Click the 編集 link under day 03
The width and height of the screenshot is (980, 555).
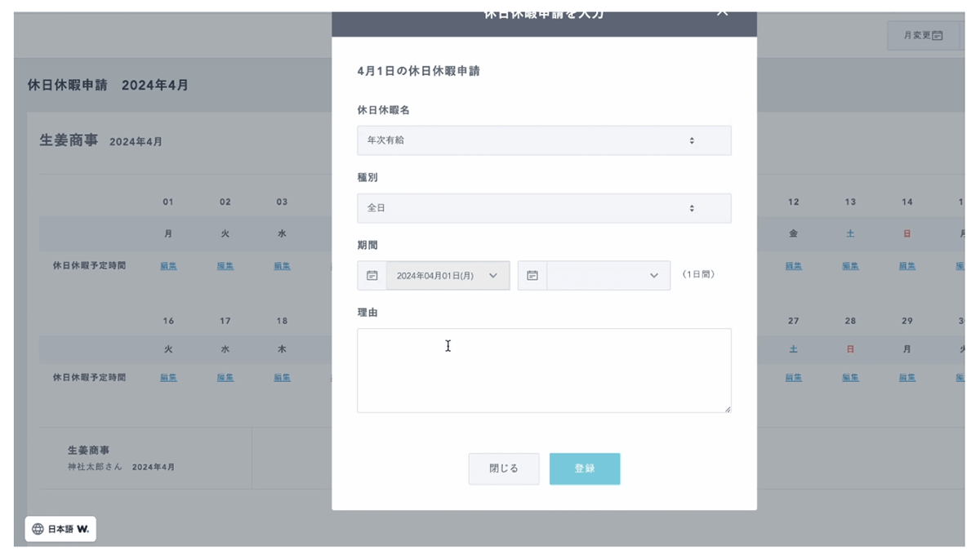[x=282, y=266]
